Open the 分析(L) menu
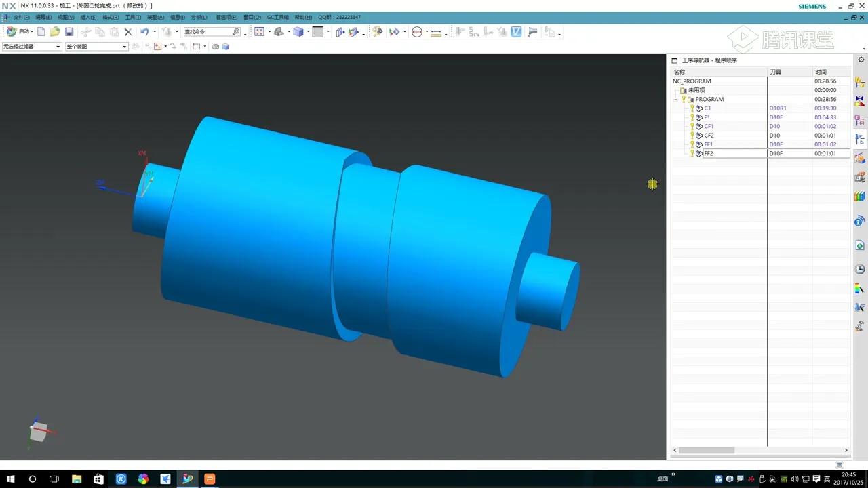This screenshot has height=488, width=868. click(x=199, y=17)
